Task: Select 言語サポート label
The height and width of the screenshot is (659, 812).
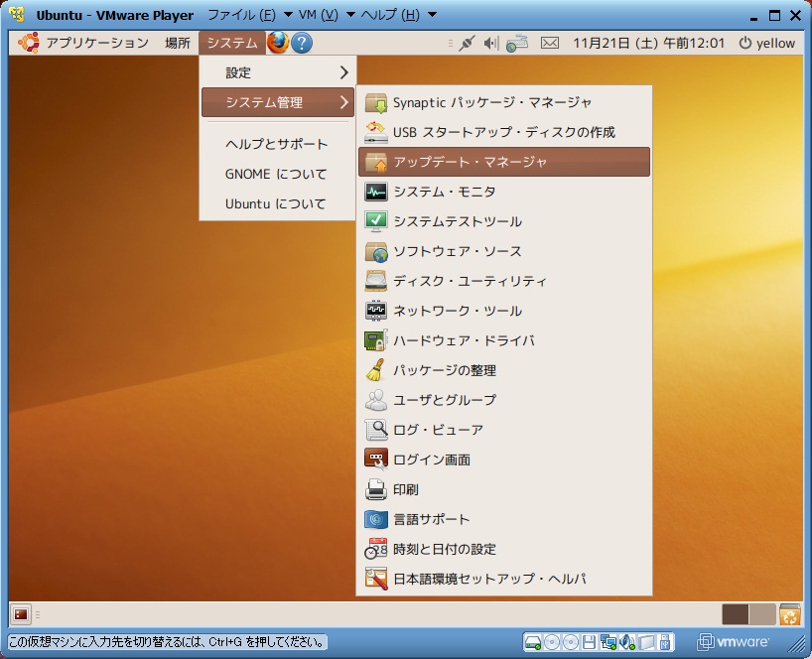Action: coord(432,519)
